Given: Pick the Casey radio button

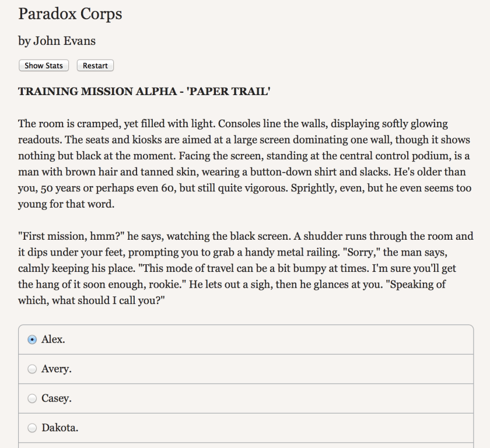Looking at the screenshot, I should pos(32,399).
